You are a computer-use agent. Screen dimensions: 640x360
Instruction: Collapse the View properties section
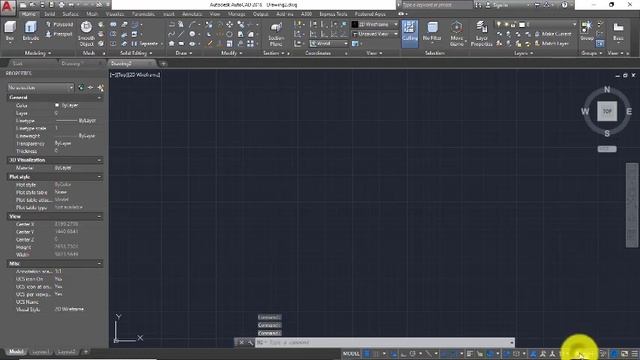pyautogui.click(x=99, y=216)
